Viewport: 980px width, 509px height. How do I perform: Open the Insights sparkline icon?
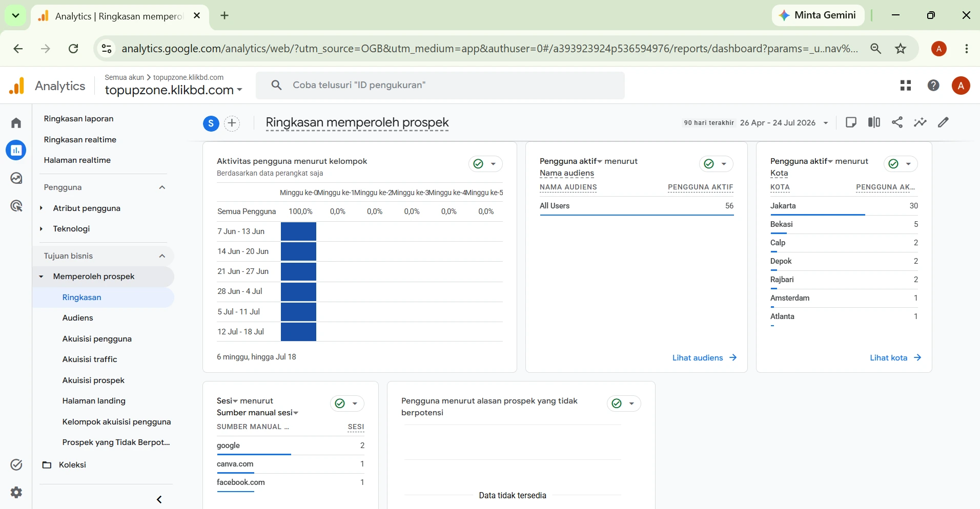coord(920,122)
